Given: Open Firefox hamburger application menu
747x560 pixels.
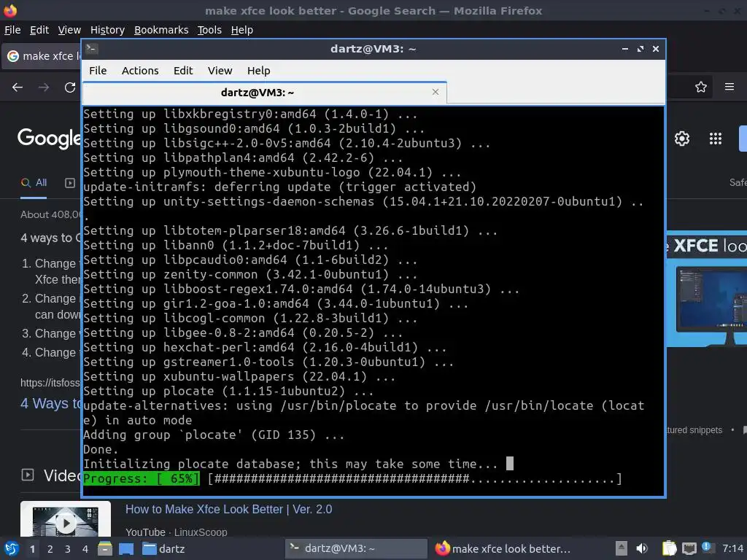Looking at the screenshot, I should coord(729,87).
